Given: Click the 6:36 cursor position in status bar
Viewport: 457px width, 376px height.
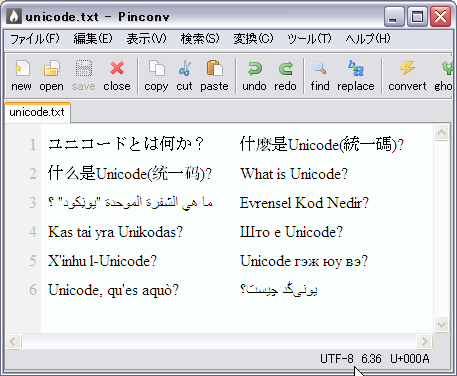Looking at the screenshot, I should point(371,359).
